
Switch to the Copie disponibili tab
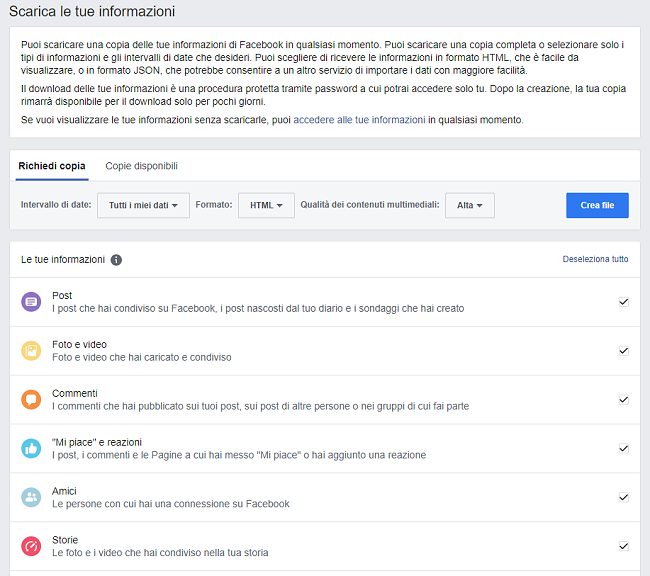(141, 166)
